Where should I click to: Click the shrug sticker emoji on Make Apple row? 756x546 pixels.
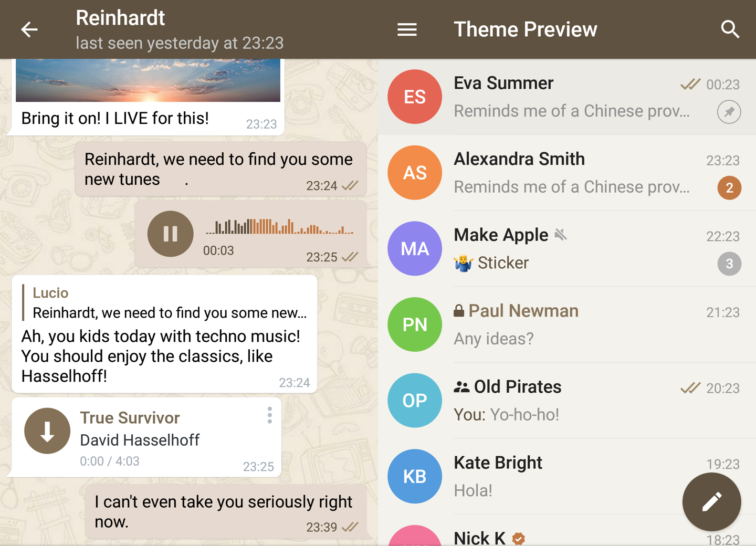[463, 262]
